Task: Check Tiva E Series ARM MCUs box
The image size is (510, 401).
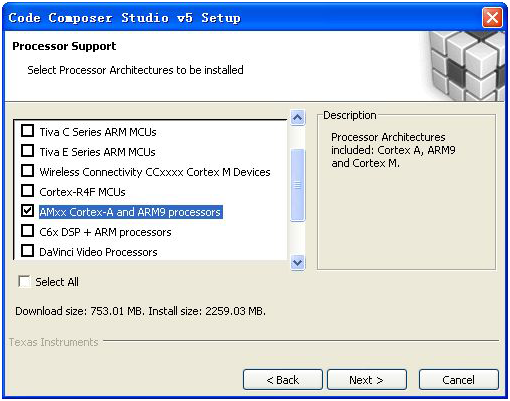Action: pos(27,151)
